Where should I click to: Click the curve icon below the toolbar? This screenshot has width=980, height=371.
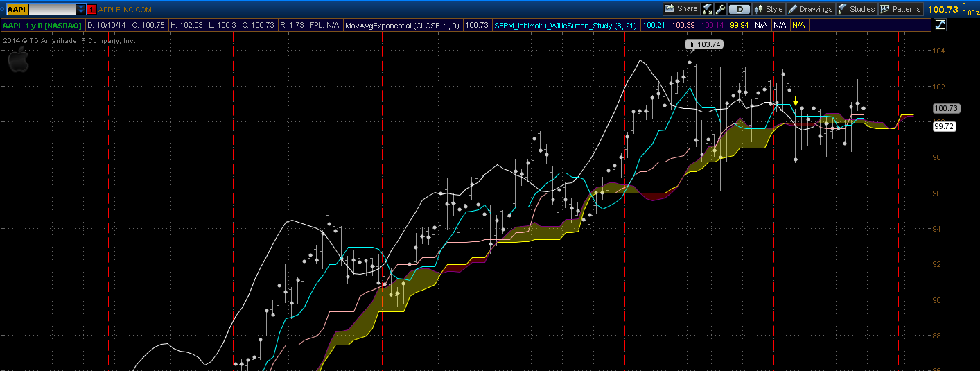click(x=940, y=25)
